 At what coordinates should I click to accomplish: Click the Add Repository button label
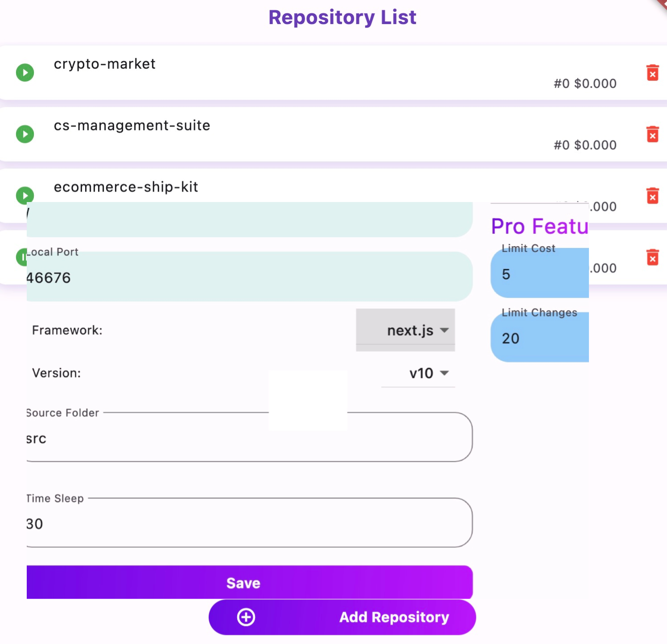point(394,617)
